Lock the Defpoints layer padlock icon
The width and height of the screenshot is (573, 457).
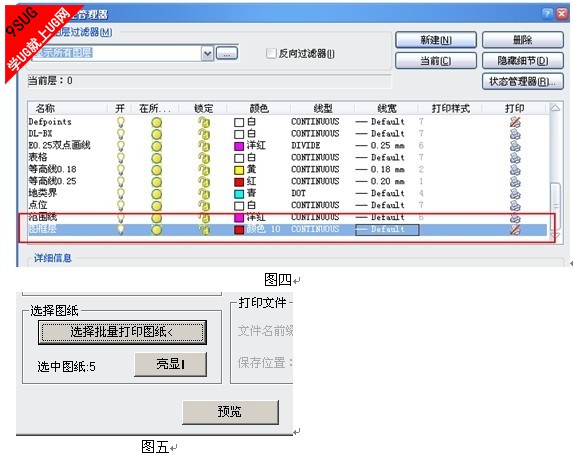pyautogui.click(x=204, y=122)
